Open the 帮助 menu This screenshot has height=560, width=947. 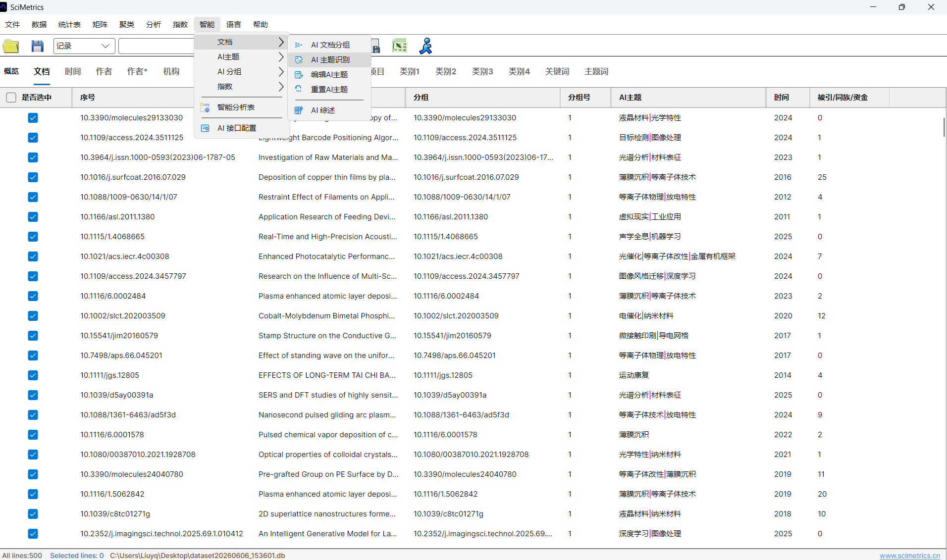coord(261,24)
